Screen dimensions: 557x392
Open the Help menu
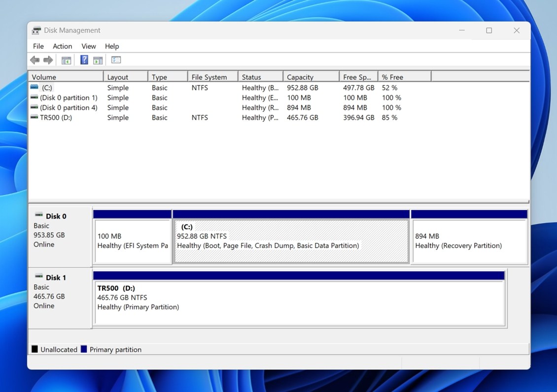click(x=112, y=46)
